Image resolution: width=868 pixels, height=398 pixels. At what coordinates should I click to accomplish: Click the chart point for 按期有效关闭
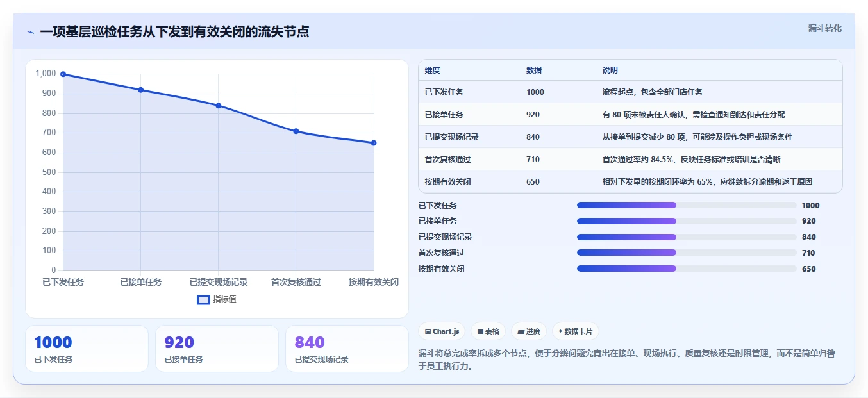(x=374, y=143)
